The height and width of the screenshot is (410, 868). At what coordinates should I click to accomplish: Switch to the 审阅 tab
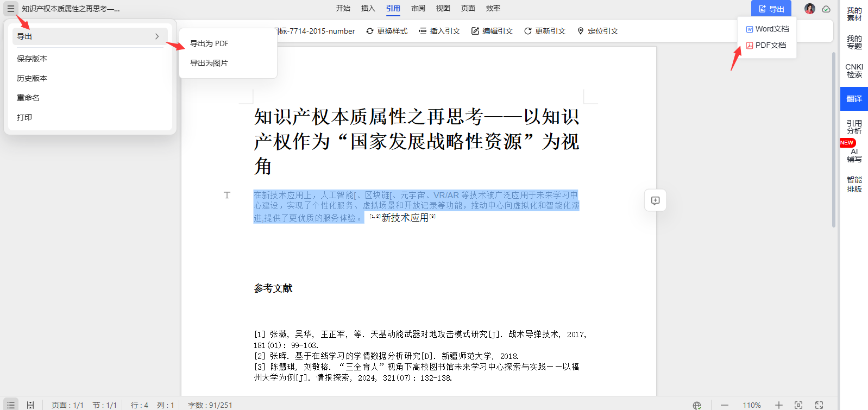click(418, 8)
